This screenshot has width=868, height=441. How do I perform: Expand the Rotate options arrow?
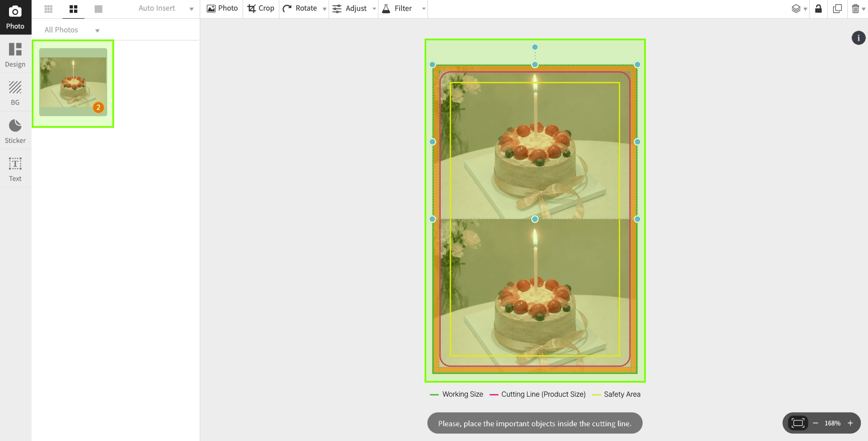pos(324,9)
